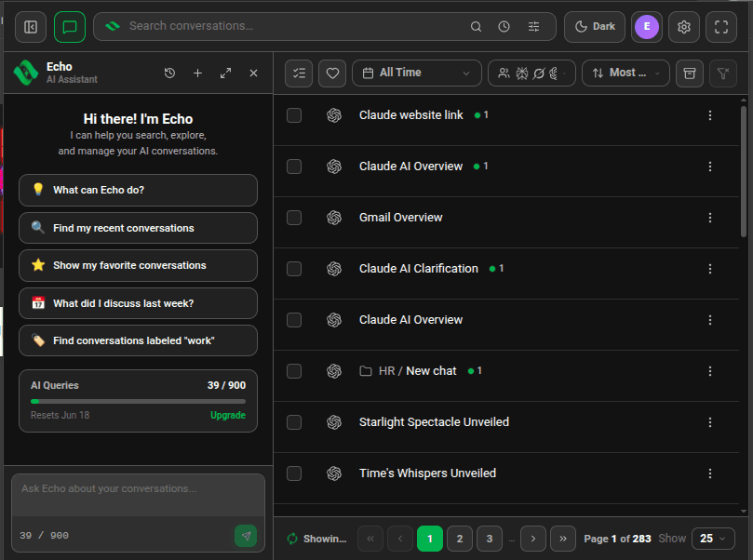Toggle Dark theme mode
This screenshot has width=753, height=560.
595,27
